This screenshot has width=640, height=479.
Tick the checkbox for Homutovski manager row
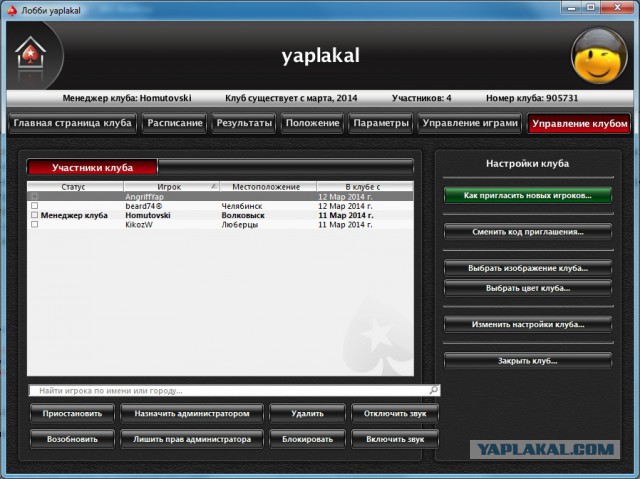(35, 215)
